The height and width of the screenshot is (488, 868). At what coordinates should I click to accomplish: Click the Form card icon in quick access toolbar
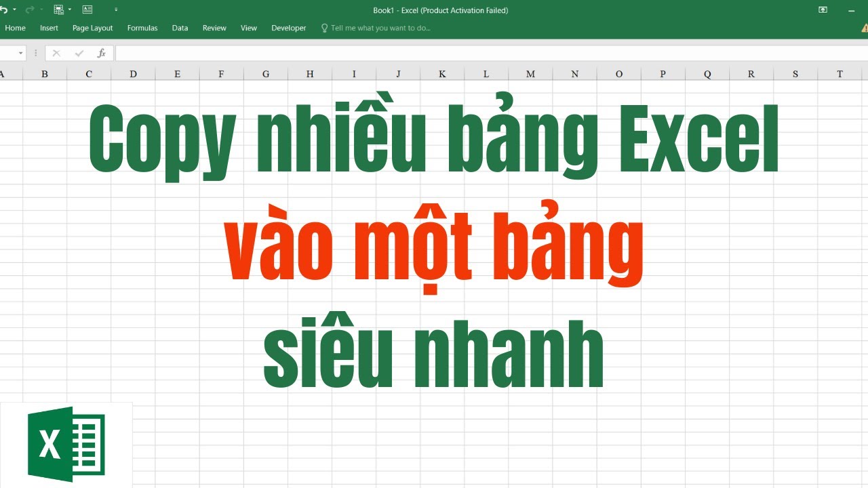(87, 10)
